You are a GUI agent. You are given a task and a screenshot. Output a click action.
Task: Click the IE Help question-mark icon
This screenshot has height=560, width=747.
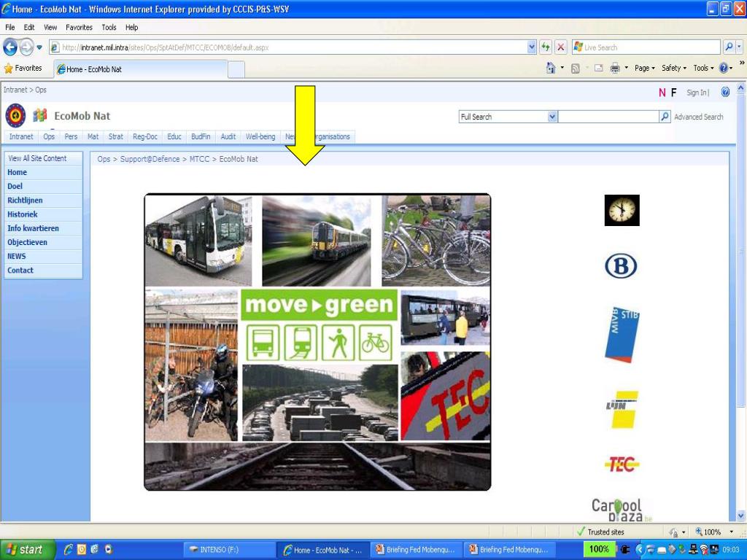pos(723,68)
